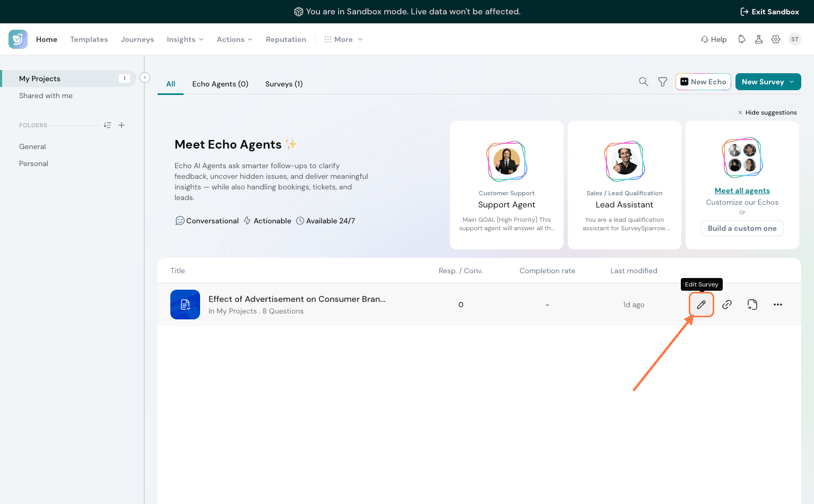The height and width of the screenshot is (504, 814).
Task: Expand the Actions dropdown menu
Action: tap(235, 39)
